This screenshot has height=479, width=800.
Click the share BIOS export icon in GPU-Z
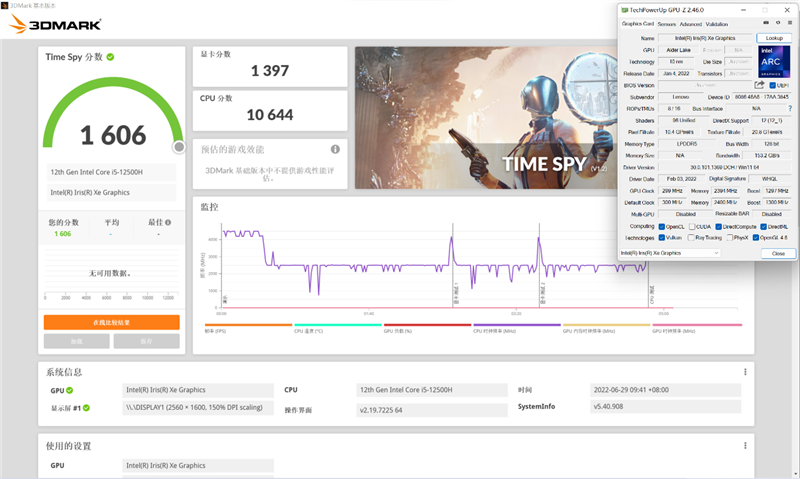[759, 85]
